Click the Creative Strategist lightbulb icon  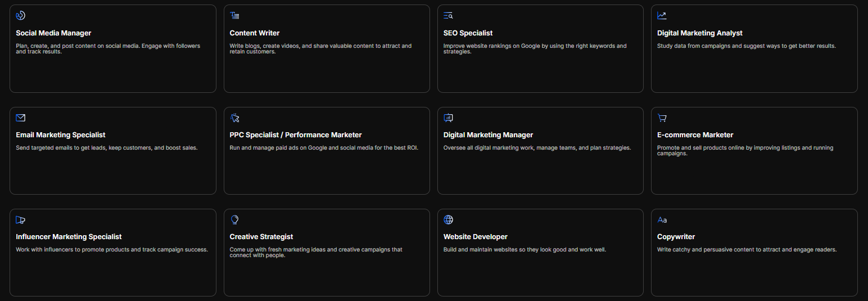point(234,219)
